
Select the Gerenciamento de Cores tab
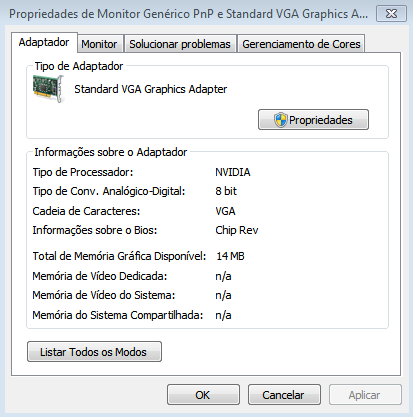pyautogui.click(x=301, y=44)
